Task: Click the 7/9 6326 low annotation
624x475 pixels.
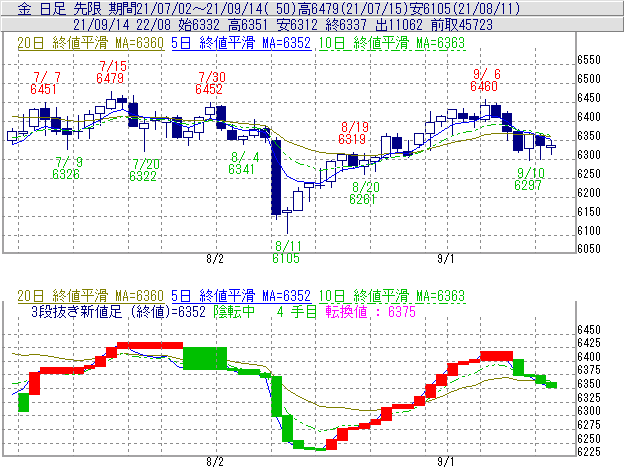Action: coord(67,168)
